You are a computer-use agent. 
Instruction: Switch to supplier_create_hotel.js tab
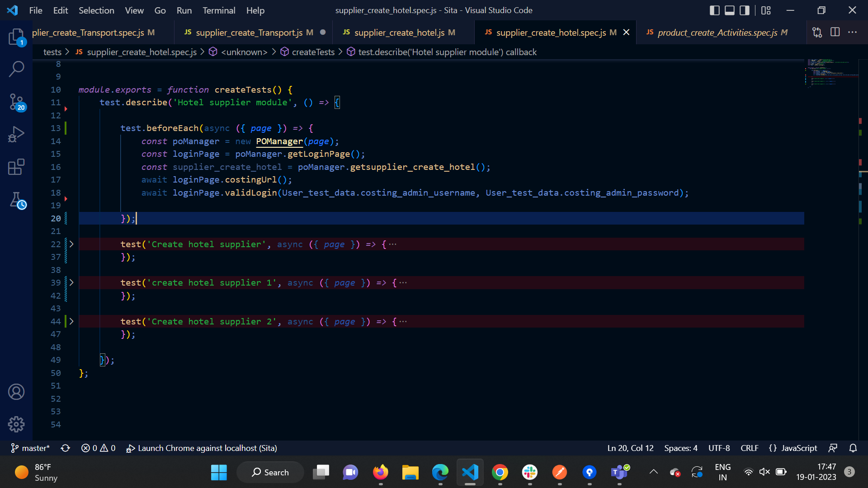[x=399, y=33]
